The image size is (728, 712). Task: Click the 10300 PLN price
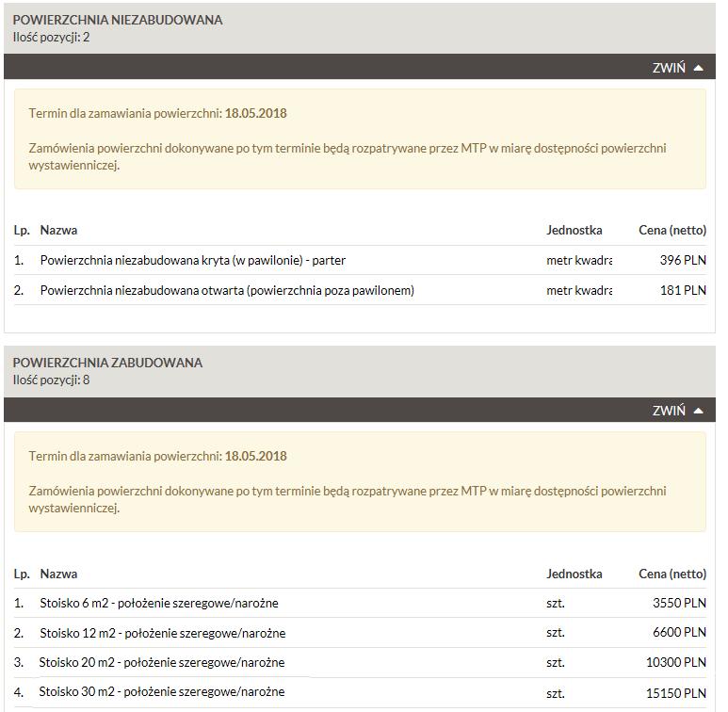676,662
